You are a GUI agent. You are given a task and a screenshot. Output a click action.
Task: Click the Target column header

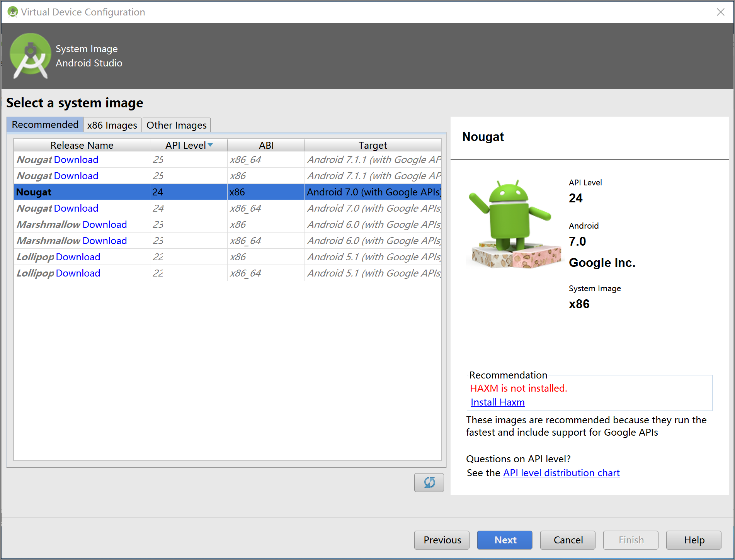pyautogui.click(x=373, y=145)
